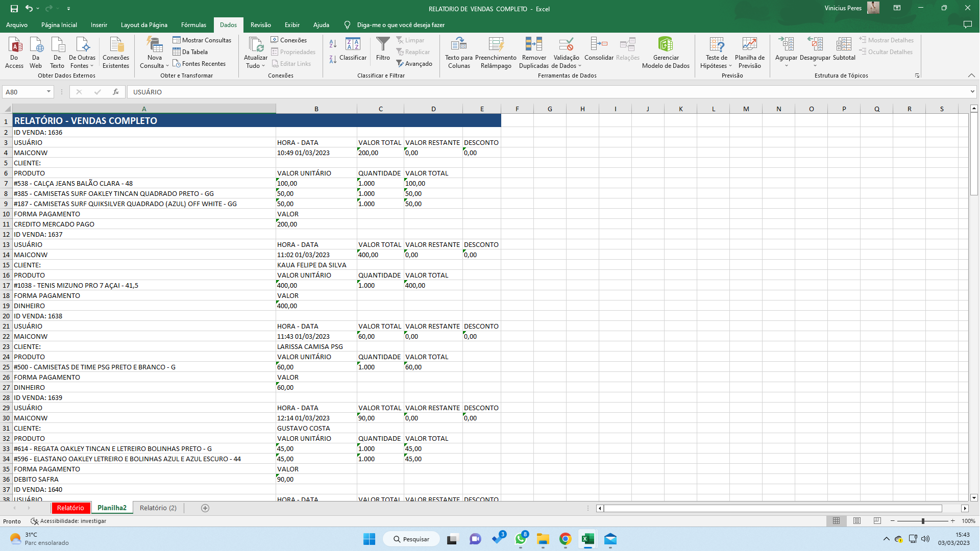Click the Teste de Hipóteses icon
The image size is (980, 551).
717,45
